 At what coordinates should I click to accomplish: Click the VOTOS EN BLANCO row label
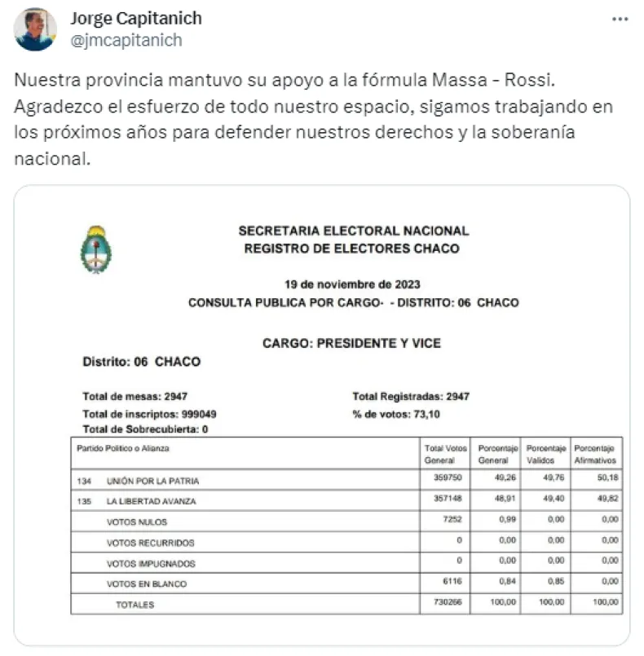tap(146, 584)
